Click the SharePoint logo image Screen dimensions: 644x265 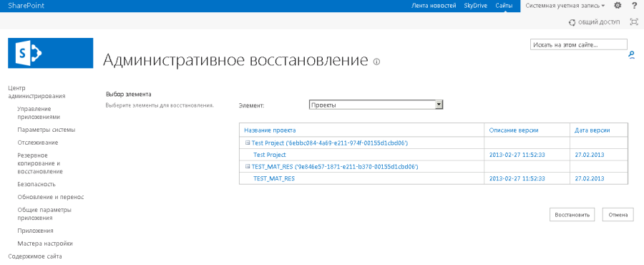(51, 53)
